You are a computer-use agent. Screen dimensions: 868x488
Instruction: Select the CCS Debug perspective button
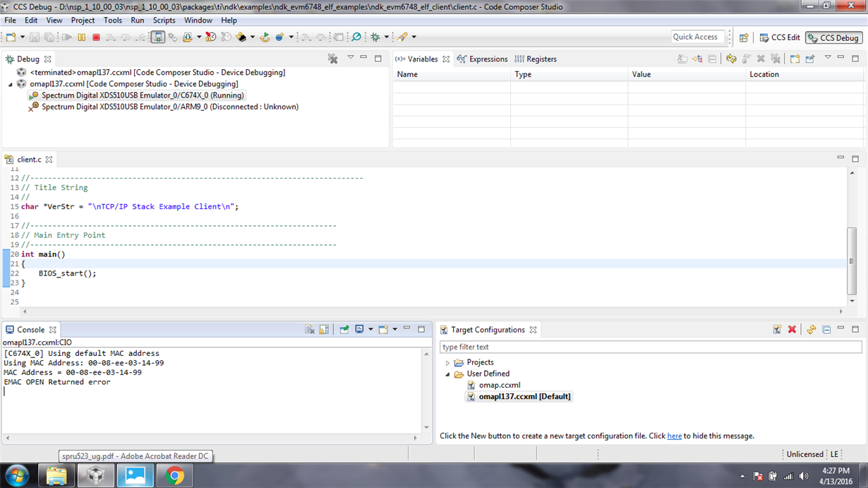[x=833, y=37]
